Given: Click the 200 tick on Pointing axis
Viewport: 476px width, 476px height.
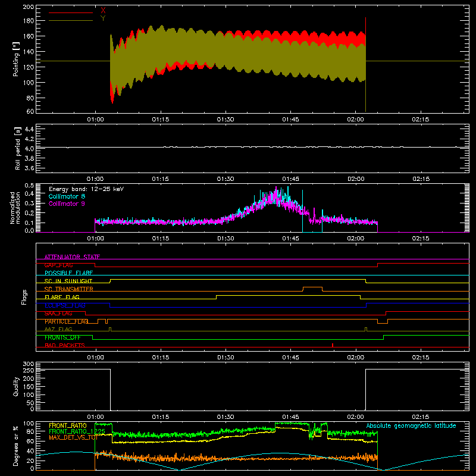Looking at the screenshot, I should pyautogui.click(x=29, y=7).
